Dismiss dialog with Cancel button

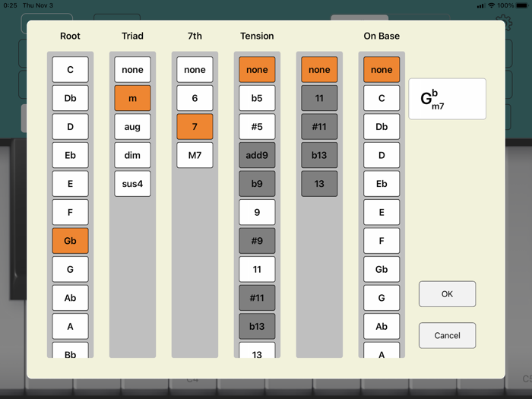(x=447, y=335)
